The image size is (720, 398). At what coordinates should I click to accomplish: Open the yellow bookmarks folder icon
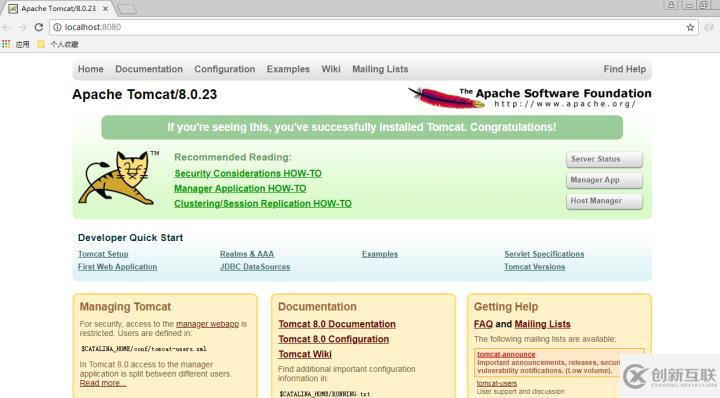point(41,44)
